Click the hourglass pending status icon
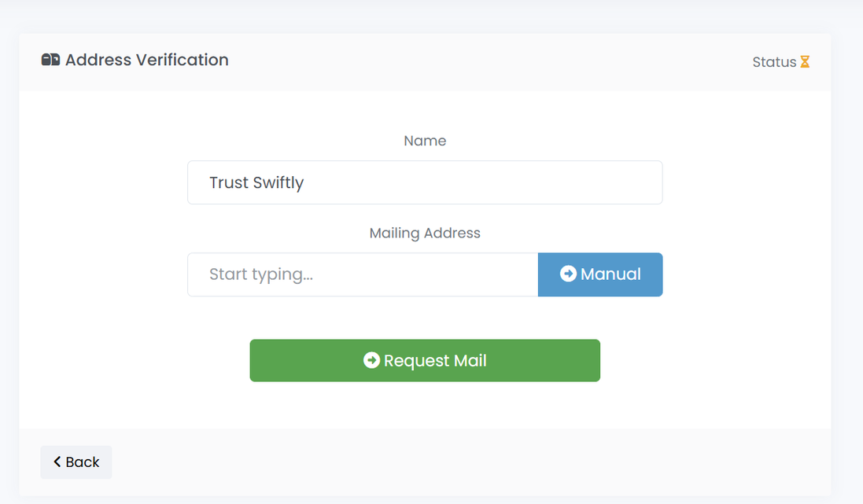Screen dimensions: 863x504 click(x=805, y=62)
